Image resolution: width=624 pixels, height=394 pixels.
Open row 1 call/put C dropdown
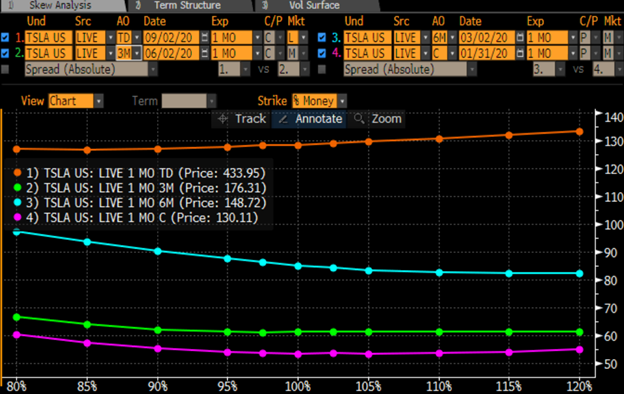click(281, 37)
